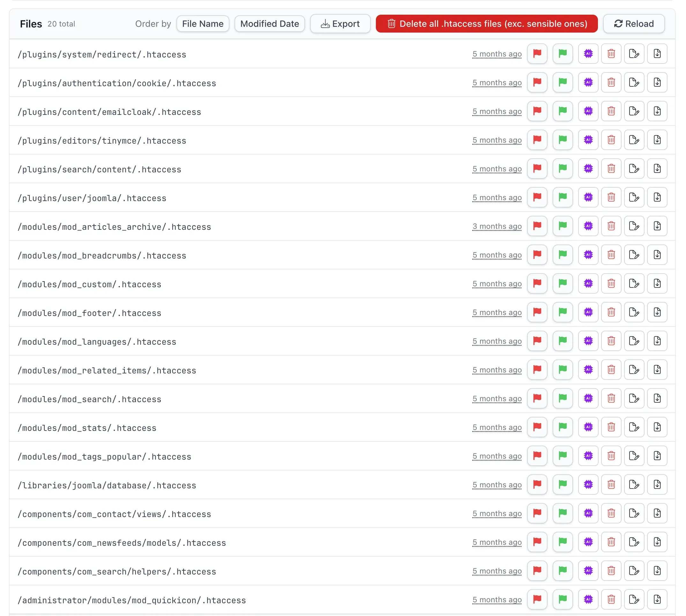
Task: Edit /plugins/authentication/cookie/.htaccess file
Action: [x=634, y=82]
